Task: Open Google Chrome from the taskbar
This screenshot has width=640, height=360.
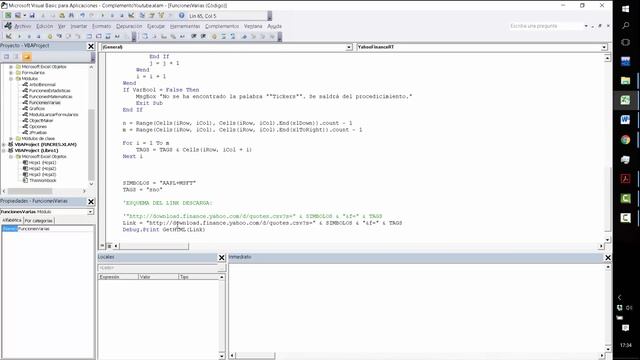Action: click(x=625, y=140)
